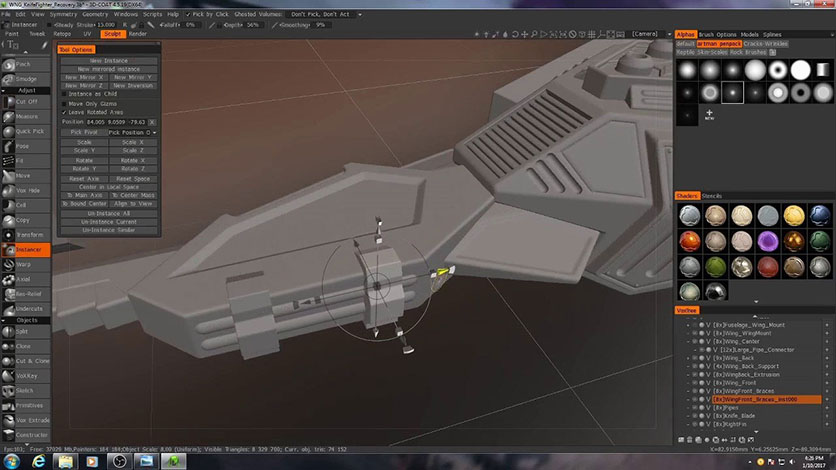Select the Smudge tool

tap(26, 79)
